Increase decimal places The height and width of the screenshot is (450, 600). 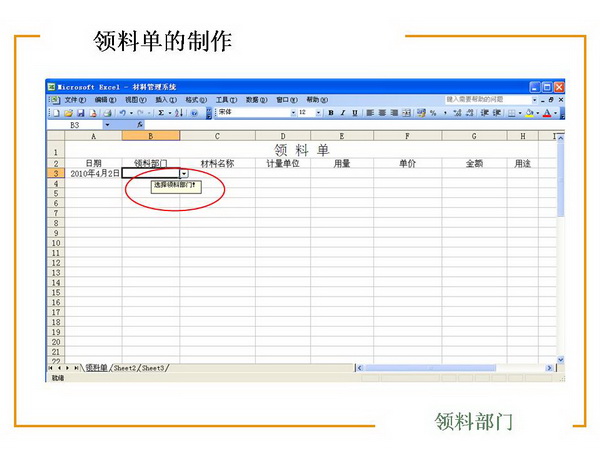click(x=457, y=113)
